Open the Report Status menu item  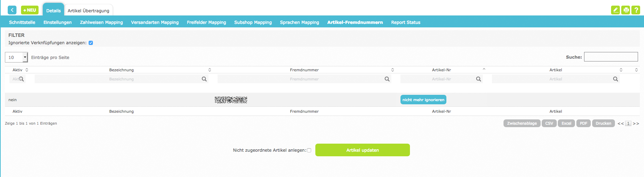click(x=405, y=22)
